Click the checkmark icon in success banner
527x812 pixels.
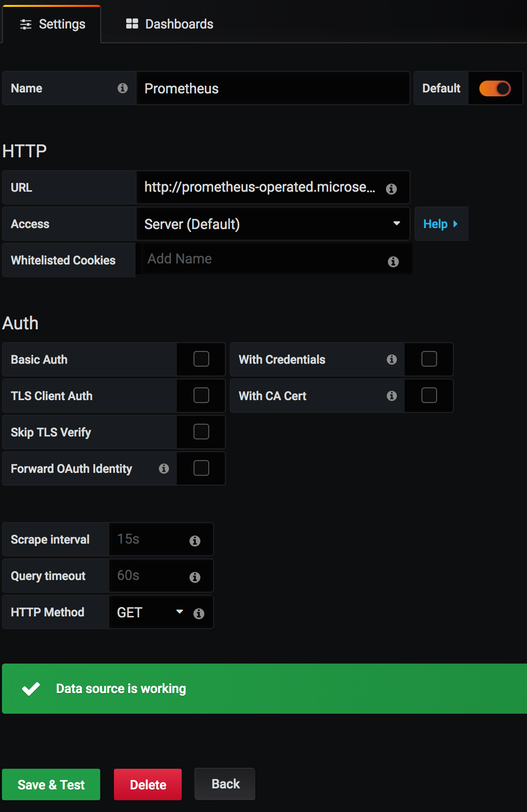click(x=31, y=689)
